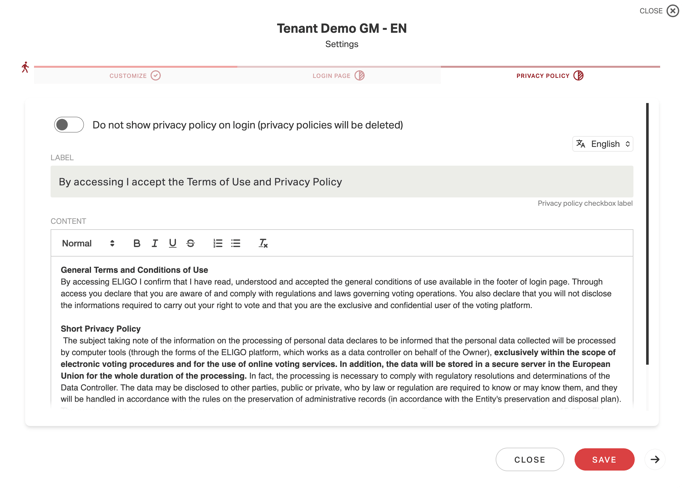Click the CONTENT section label
Image resolution: width=684 pixels, height=489 pixels.
[68, 221]
